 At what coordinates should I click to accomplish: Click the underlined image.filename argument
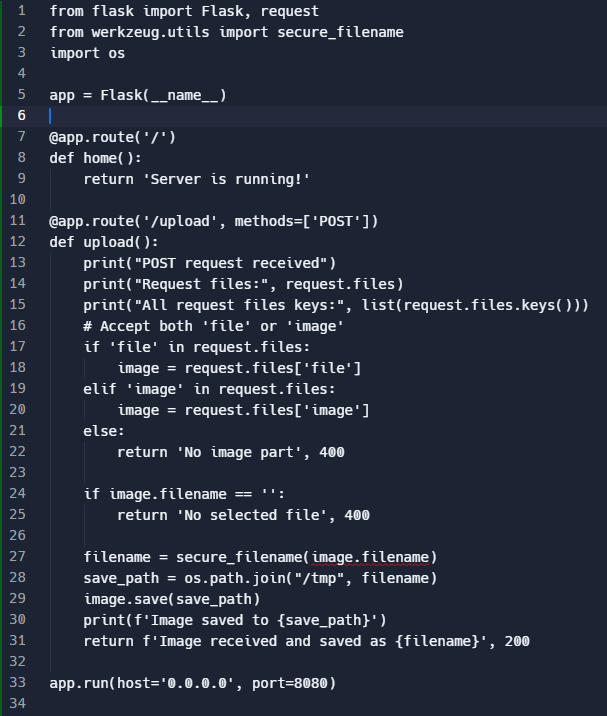[370, 557]
